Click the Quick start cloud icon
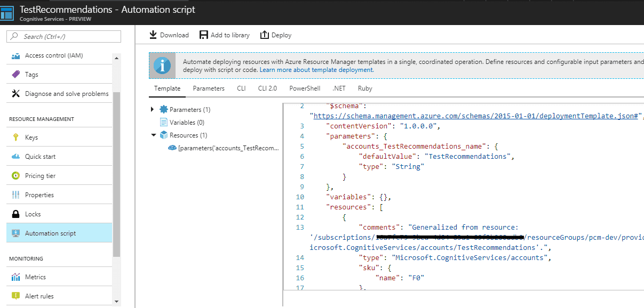 pyautogui.click(x=15, y=157)
